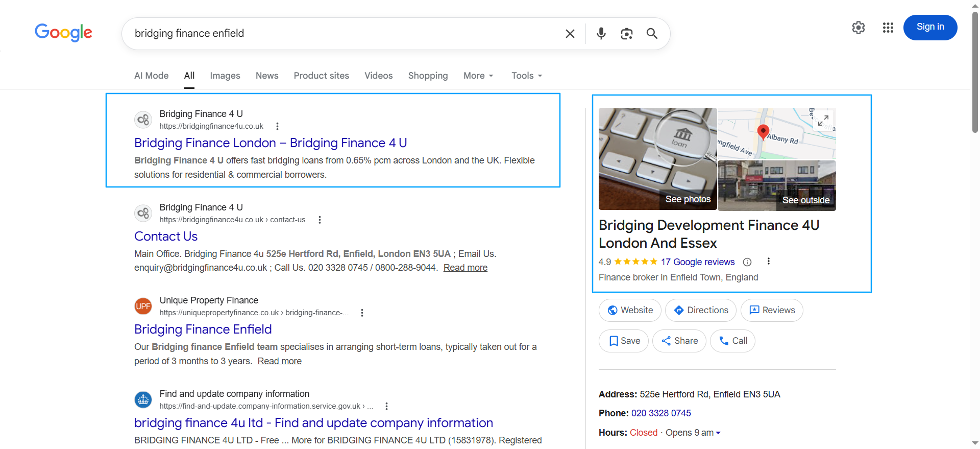Click the Bridging Development Finance 4U panel title
Image resolution: width=980 pixels, height=449 pixels.
pos(709,234)
